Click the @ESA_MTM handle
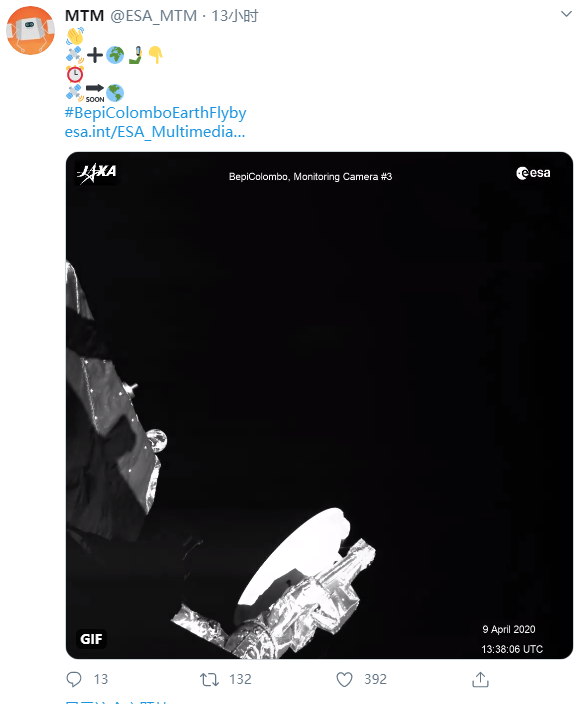This screenshot has width=583, height=704. click(154, 16)
